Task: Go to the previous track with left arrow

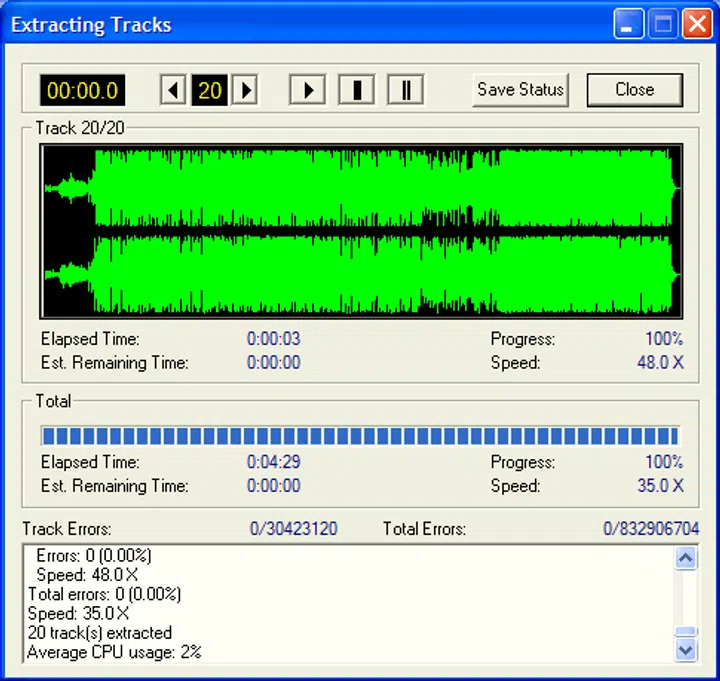Action: point(173,90)
